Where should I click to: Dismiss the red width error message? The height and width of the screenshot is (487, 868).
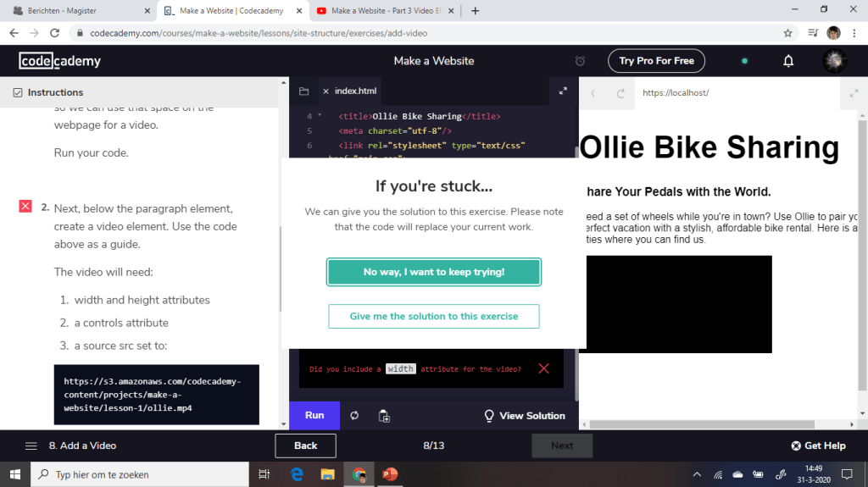click(543, 368)
